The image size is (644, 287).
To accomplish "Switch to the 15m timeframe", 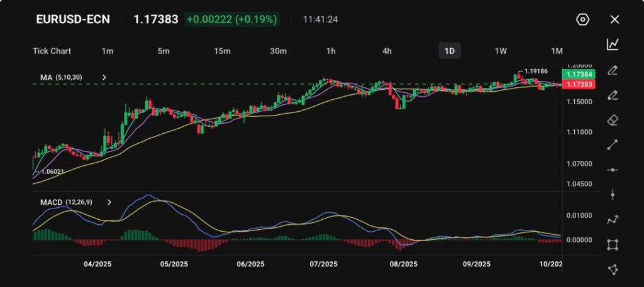I will 222,51.
